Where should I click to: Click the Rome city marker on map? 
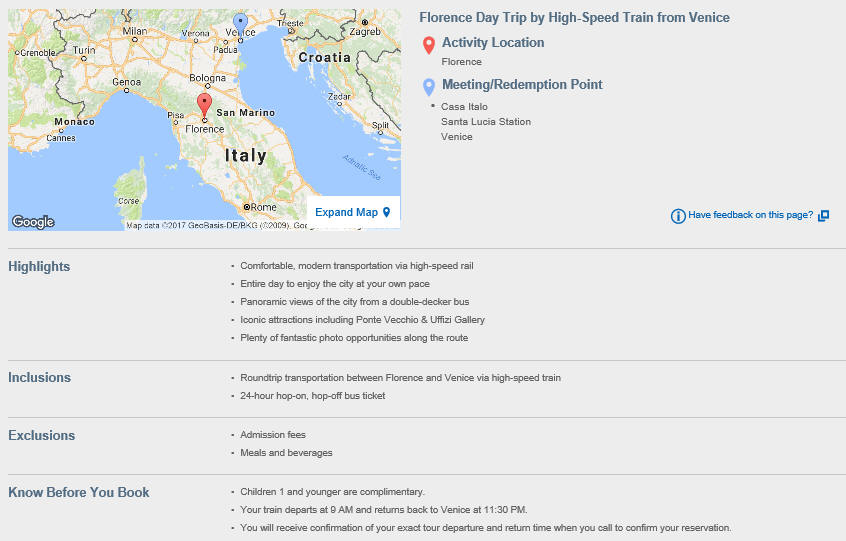point(247,207)
